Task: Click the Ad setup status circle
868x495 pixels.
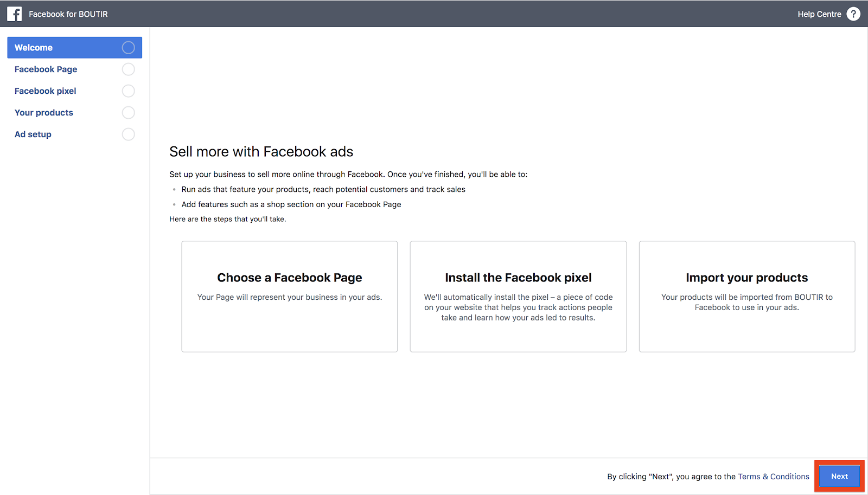Action: click(x=129, y=134)
